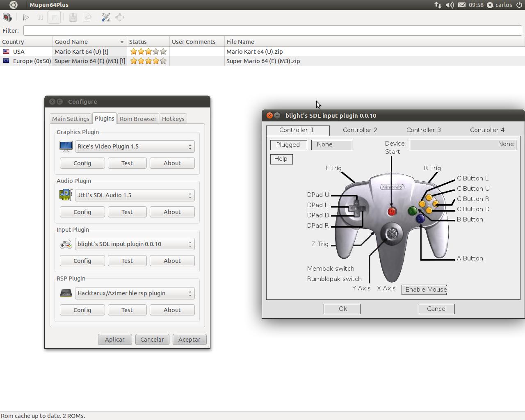
Task: Click the gamepad icon beside Input Plugin
Action: click(66, 244)
